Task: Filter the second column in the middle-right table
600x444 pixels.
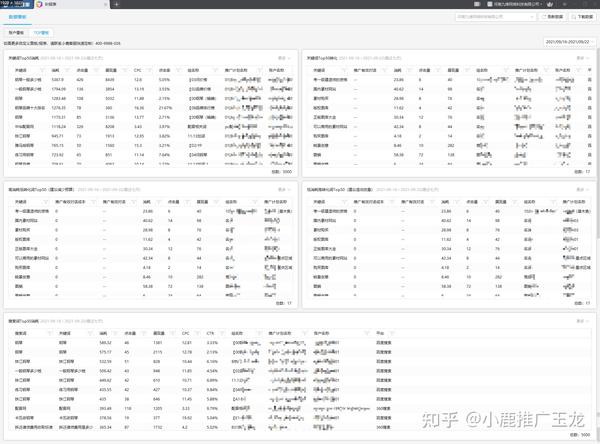Action: tap(391, 202)
